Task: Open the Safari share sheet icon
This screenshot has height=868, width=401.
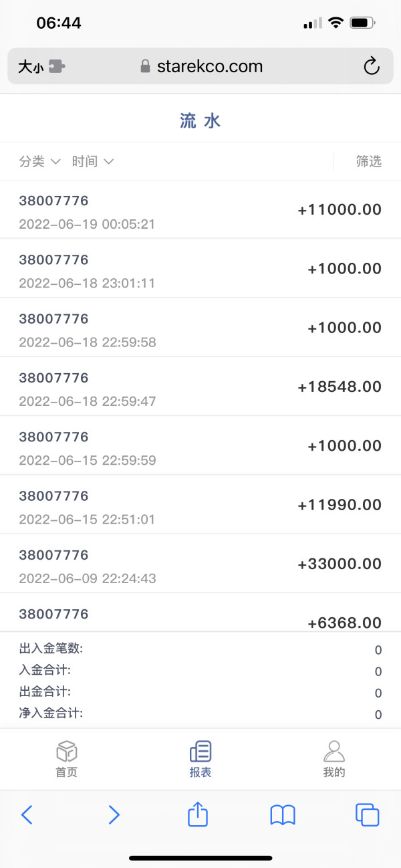Action: tap(198, 814)
